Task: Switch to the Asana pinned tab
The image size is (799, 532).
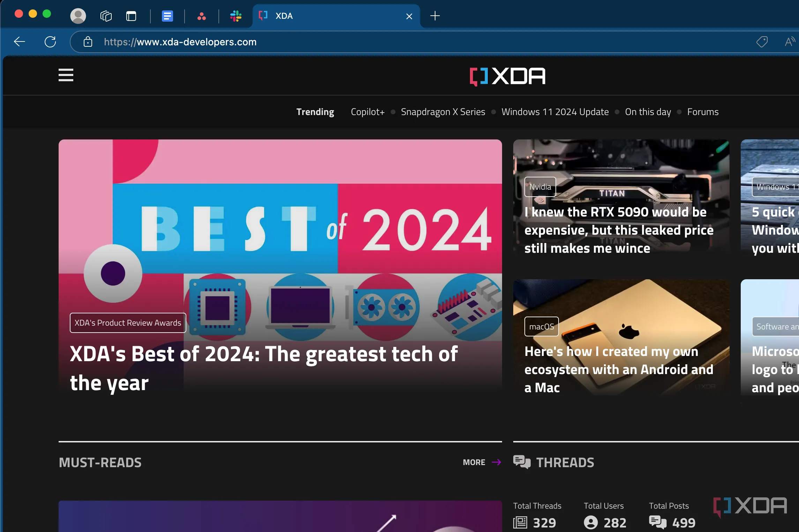Action: pyautogui.click(x=202, y=16)
